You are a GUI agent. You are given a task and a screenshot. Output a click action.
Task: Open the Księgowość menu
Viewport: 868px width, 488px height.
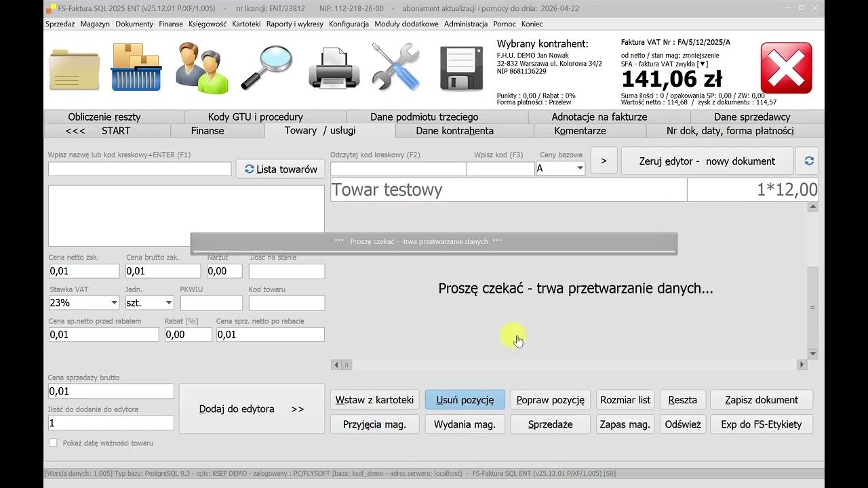[208, 24]
